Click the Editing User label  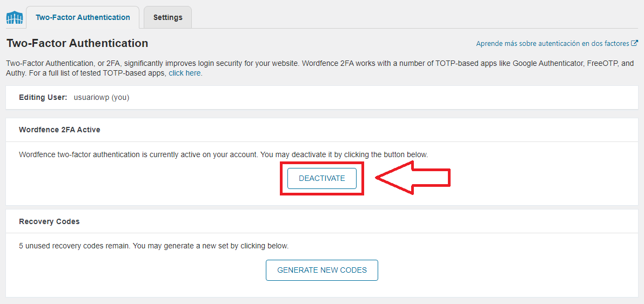(x=43, y=98)
